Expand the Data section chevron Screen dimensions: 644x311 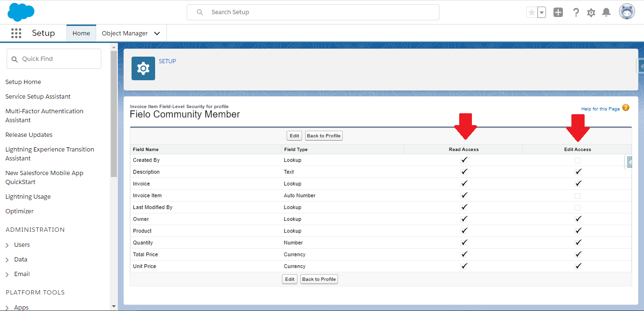tap(7, 260)
